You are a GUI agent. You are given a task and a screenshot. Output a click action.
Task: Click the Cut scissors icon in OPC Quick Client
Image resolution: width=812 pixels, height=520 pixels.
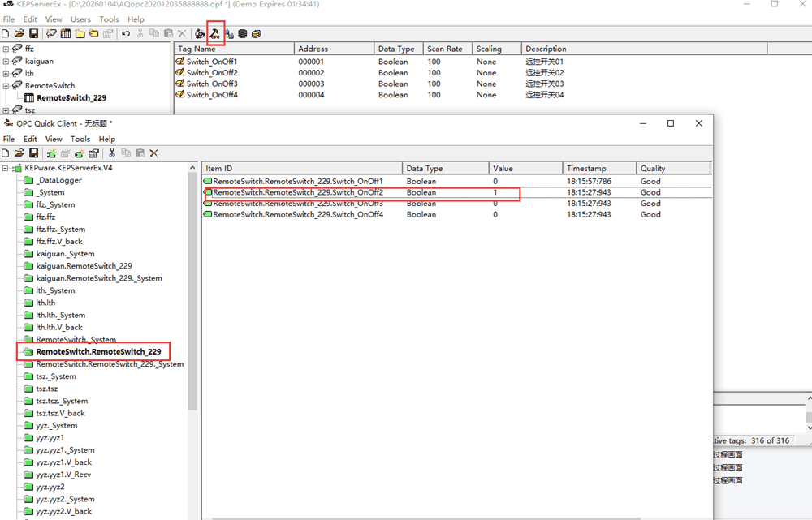coord(111,153)
